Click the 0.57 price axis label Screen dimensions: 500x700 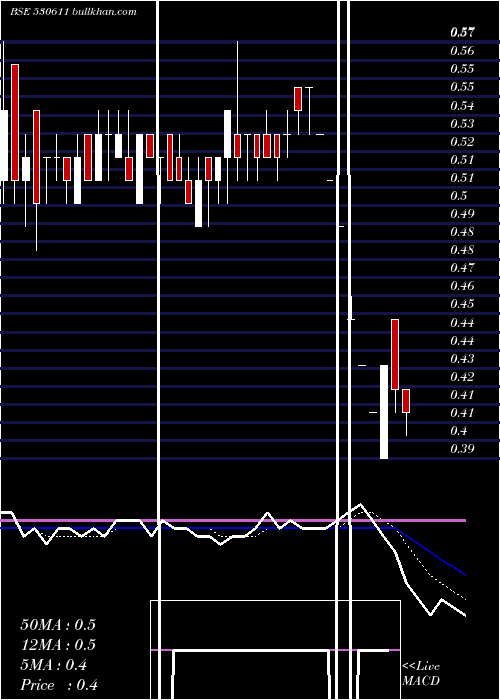click(462, 32)
